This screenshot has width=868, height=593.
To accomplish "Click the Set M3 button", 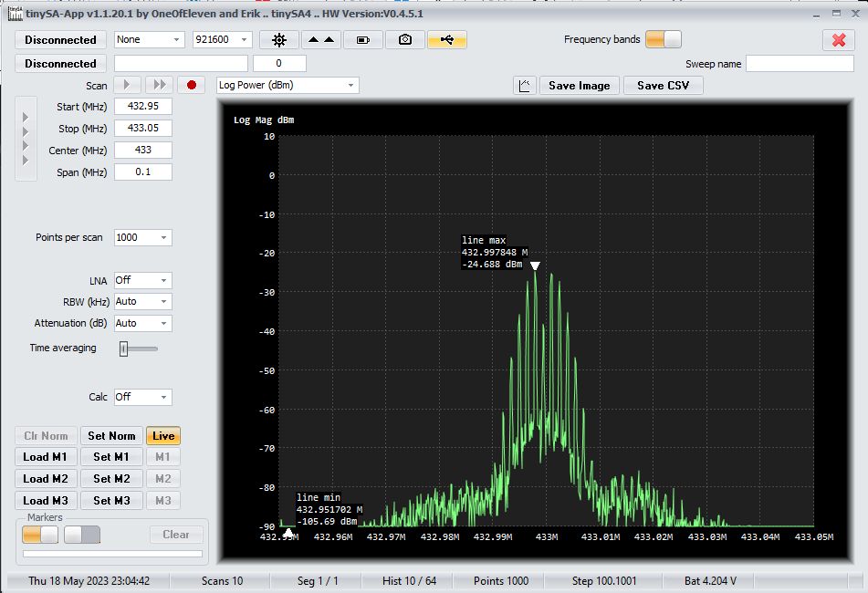I will pyautogui.click(x=111, y=501).
